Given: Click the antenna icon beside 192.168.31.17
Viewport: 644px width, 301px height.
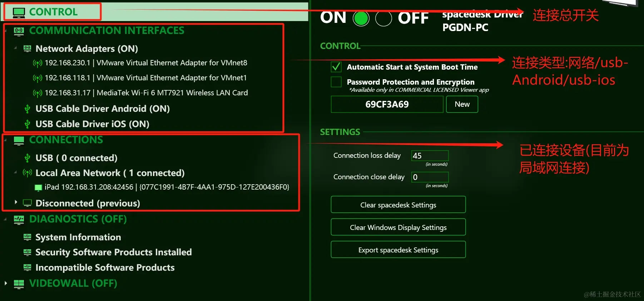Looking at the screenshot, I should pyautogui.click(x=38, y=93).
